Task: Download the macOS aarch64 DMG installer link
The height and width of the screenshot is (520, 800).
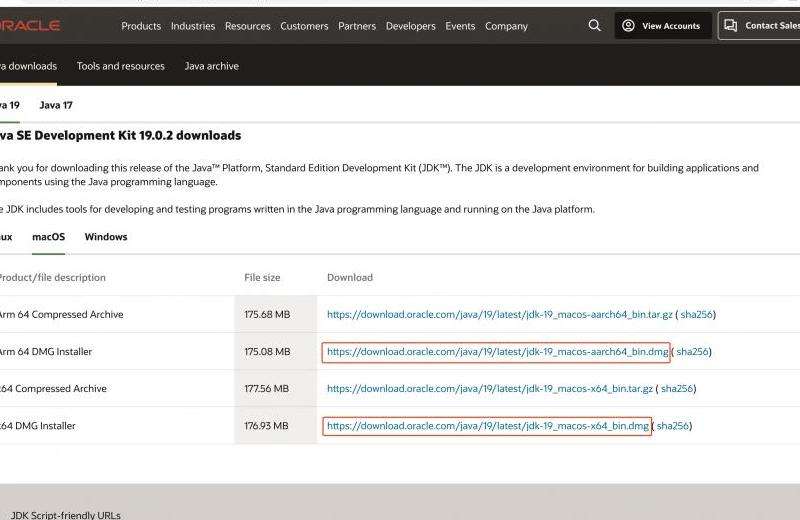Action: [497, 352]
